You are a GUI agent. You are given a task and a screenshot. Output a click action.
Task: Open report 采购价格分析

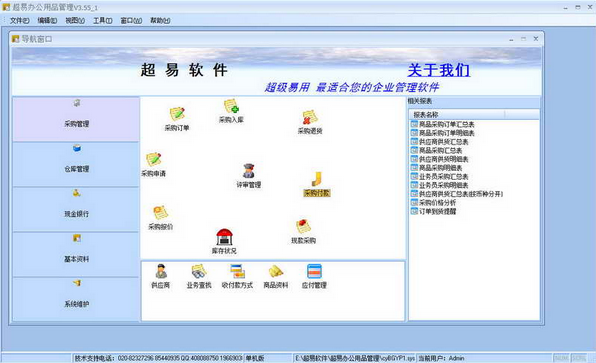433,203
